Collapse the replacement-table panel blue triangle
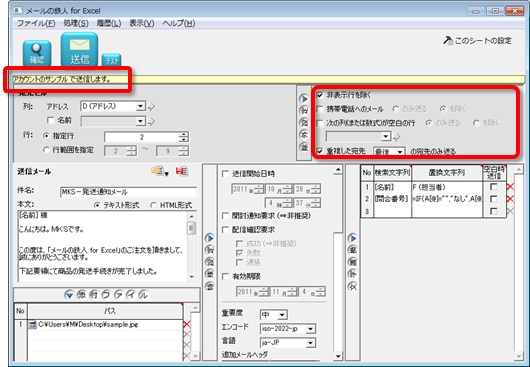The height and width of the screenshot is (367, 530). [352, 238]
